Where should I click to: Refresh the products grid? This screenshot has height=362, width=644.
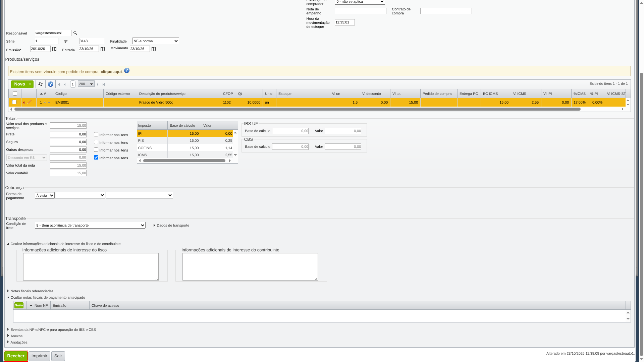click(x=41, y=84)
